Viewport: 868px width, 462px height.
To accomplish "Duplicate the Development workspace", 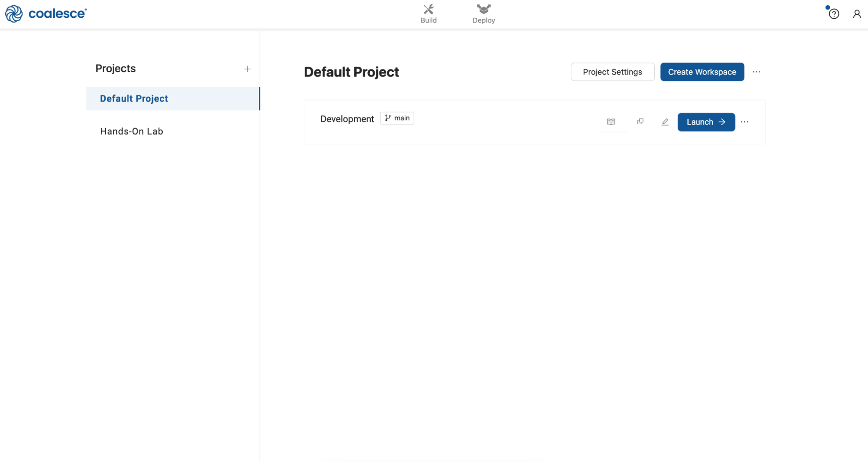I will pos(640,122).
